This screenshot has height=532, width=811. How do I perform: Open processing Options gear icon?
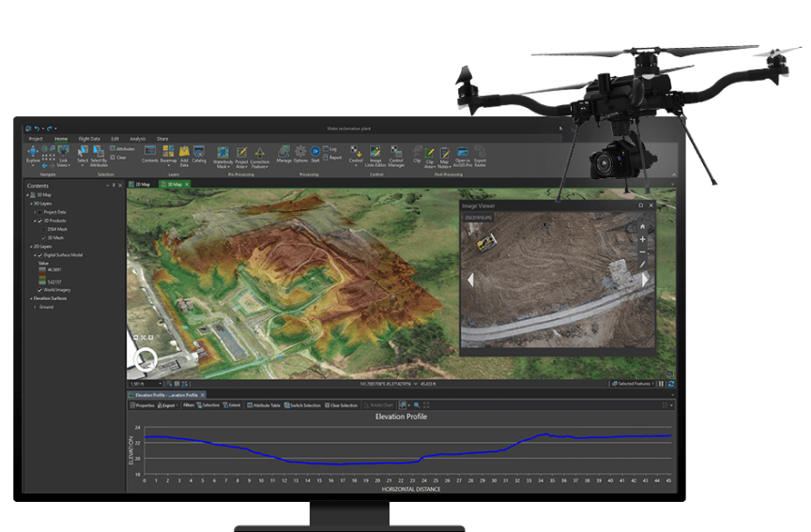pyautogui.click(x=300, y=152)
